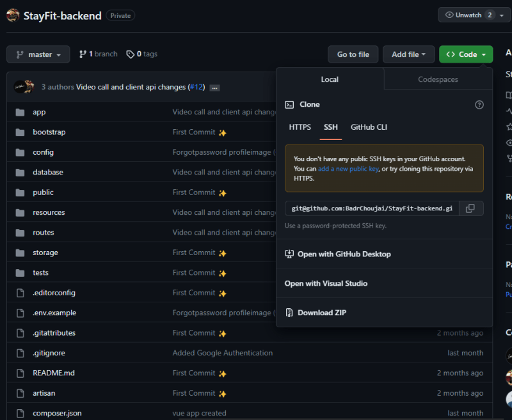Click the database folder icon
The height and width of the screenshot is (420, 512).
coord(20,173)
